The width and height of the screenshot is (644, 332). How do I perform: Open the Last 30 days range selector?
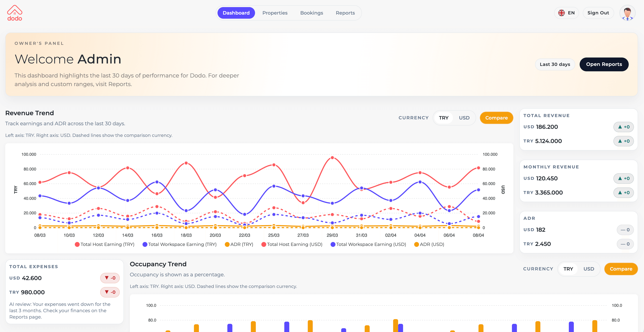(x=555, y=64)
